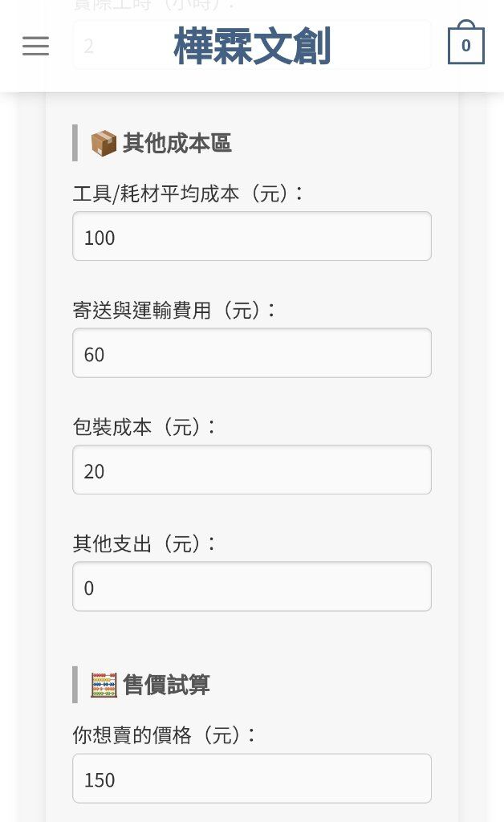Focus the 寄送與運輸費用 field showing 60

tap(252, 353)
